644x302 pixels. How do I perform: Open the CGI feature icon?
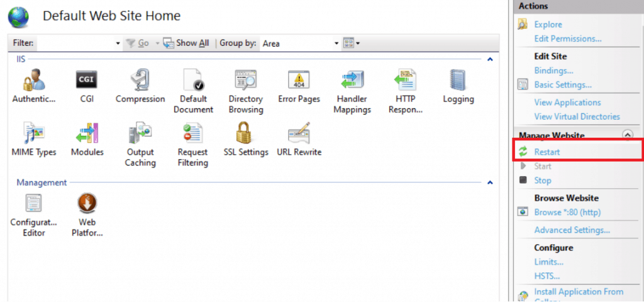point(86,82)
